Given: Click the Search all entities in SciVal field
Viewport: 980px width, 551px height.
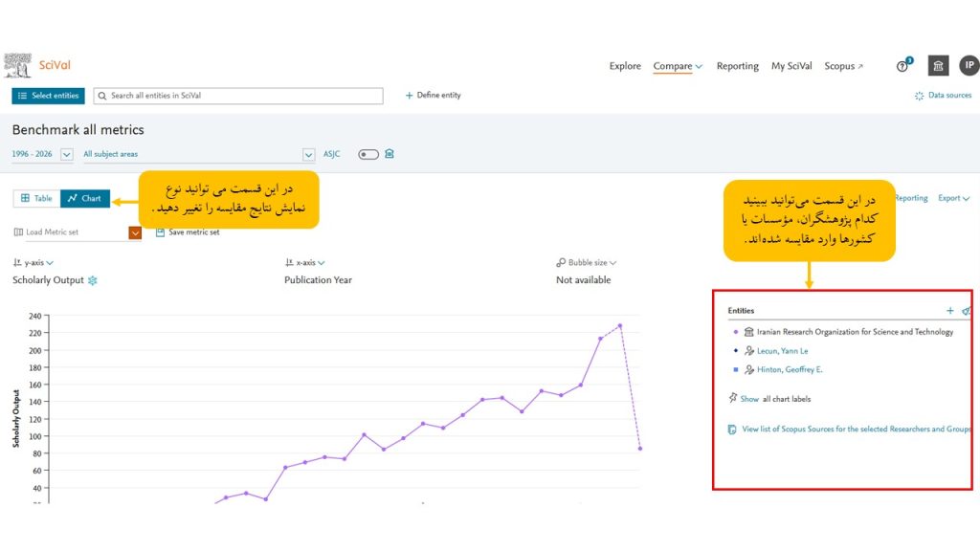Looking at the screenshot, I should click(x=238, y=96).
